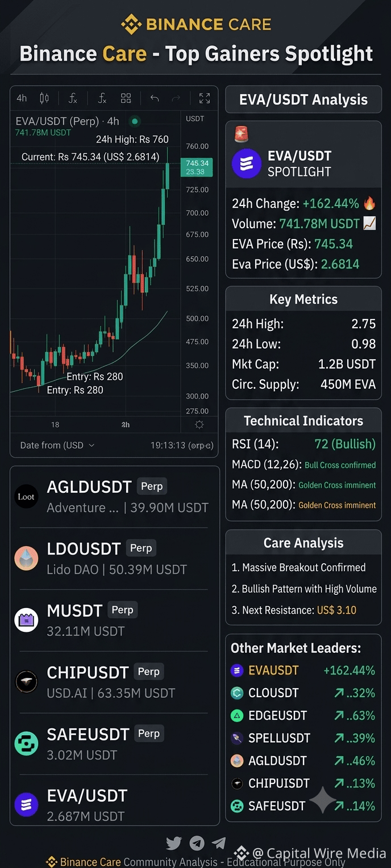Expand chart to fullscreen

point(205,98)
